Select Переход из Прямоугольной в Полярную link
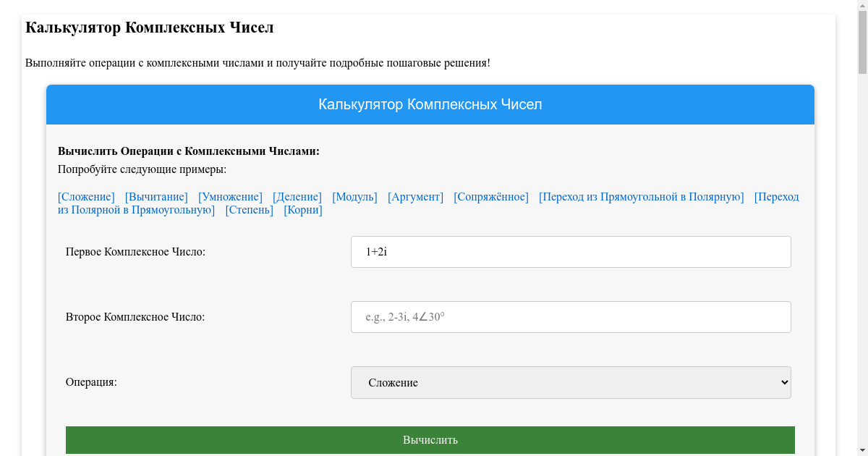Viewport: 868px width, 456px height. 641,197
